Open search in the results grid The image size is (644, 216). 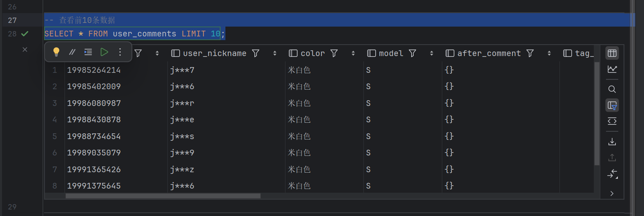(x=612, y=89)
